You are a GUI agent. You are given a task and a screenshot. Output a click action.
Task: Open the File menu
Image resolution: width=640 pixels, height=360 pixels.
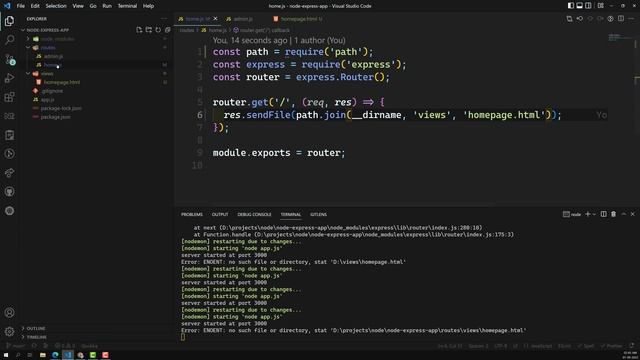(x=20, y=6)
